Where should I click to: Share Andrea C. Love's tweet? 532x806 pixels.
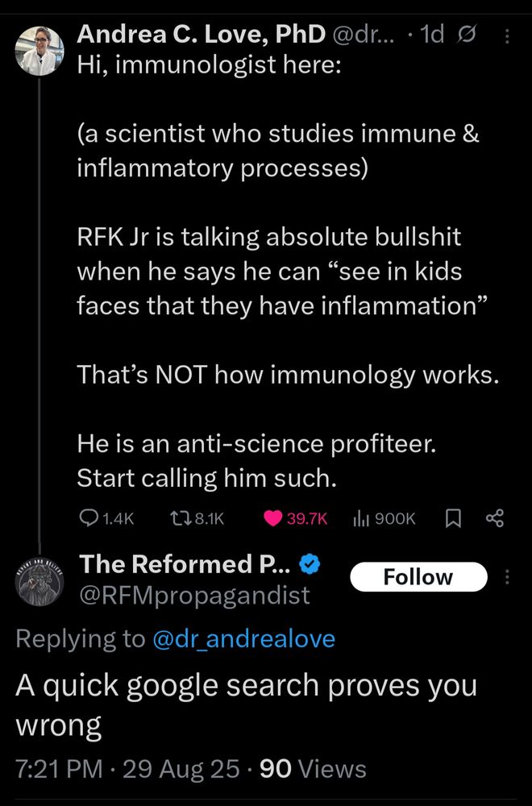pos(495,518)
